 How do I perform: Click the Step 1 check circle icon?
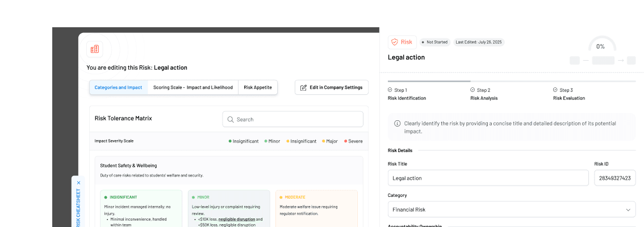(x=390, y=90)
